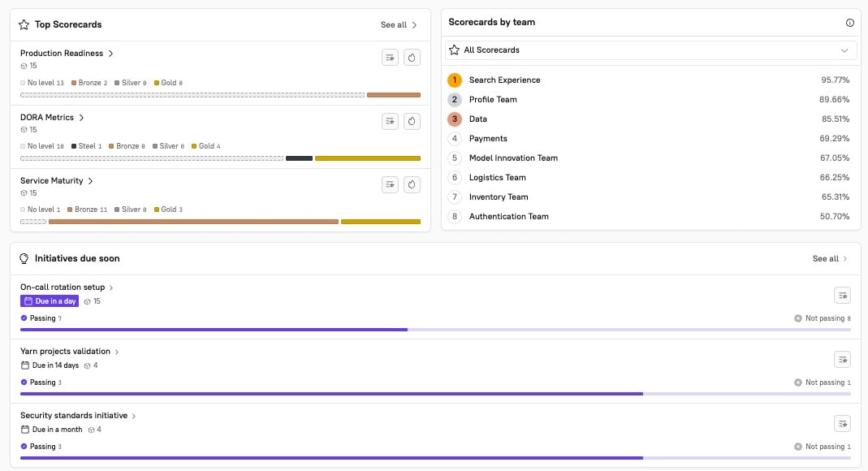Click Passing 7 for On-call rotation setup
The width and height of the screenshot is (868, 471).
click(x=41, y=318)
